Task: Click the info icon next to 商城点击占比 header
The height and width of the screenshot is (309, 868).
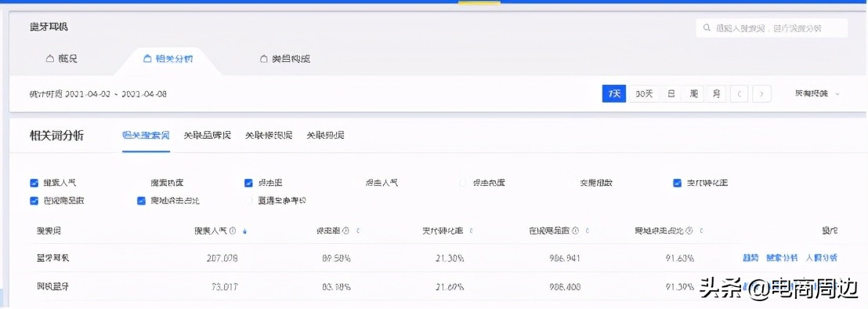Action: (x=689, y=231)
